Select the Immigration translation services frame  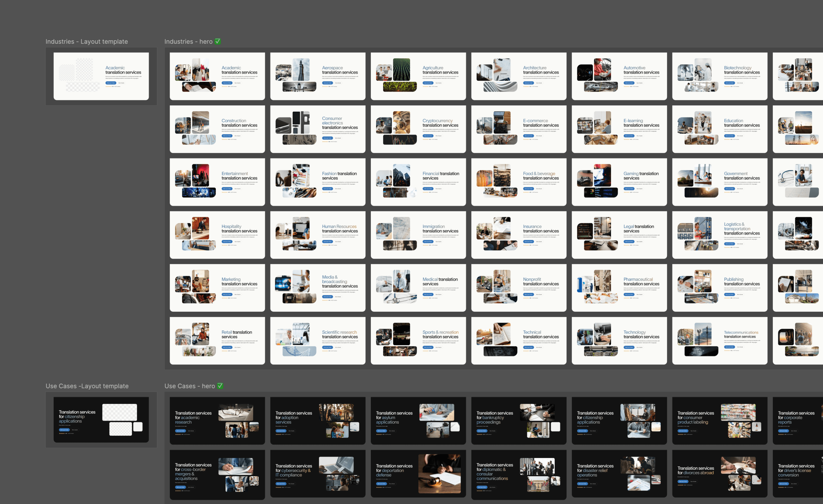click(x=418, y=235)
